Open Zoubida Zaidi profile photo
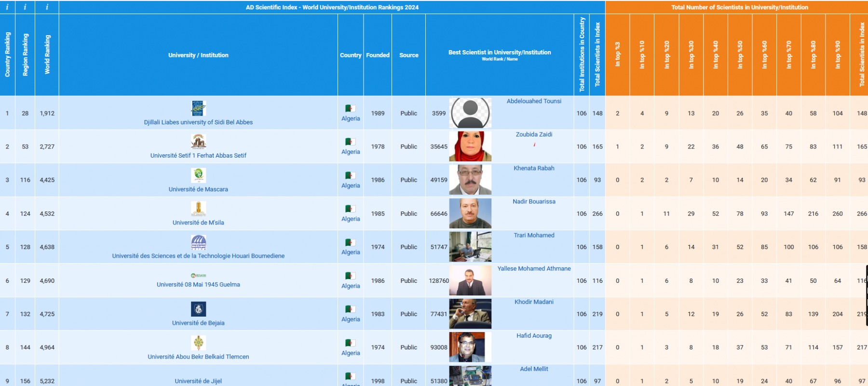This screenshot has width=868, height=386. click(x=470, y=146)
